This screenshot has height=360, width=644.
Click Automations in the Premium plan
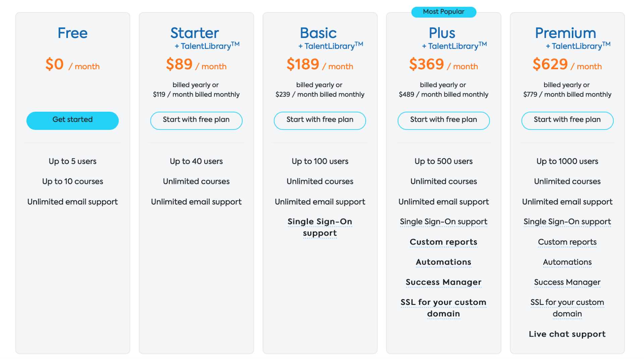click(x=567, y=262)
